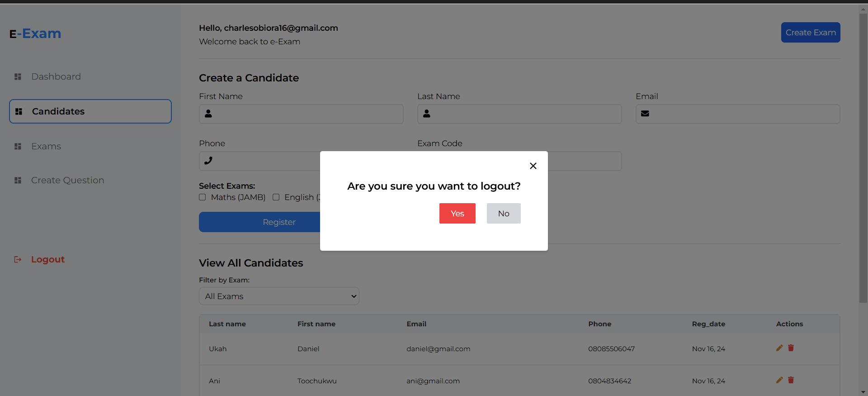Confirm logout with the Yes button
The width and height of the screenshot is (868, 396).
(458, 213)
